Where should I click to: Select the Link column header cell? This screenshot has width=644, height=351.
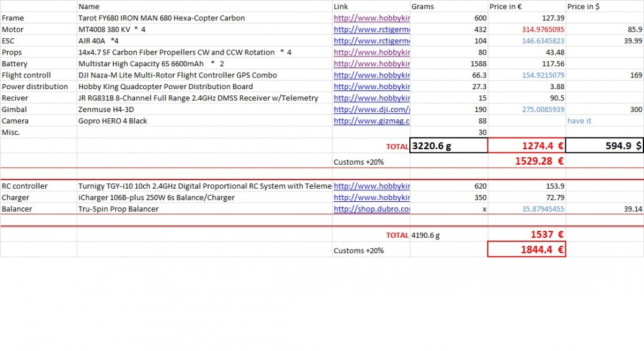click(x=372, y=7)
